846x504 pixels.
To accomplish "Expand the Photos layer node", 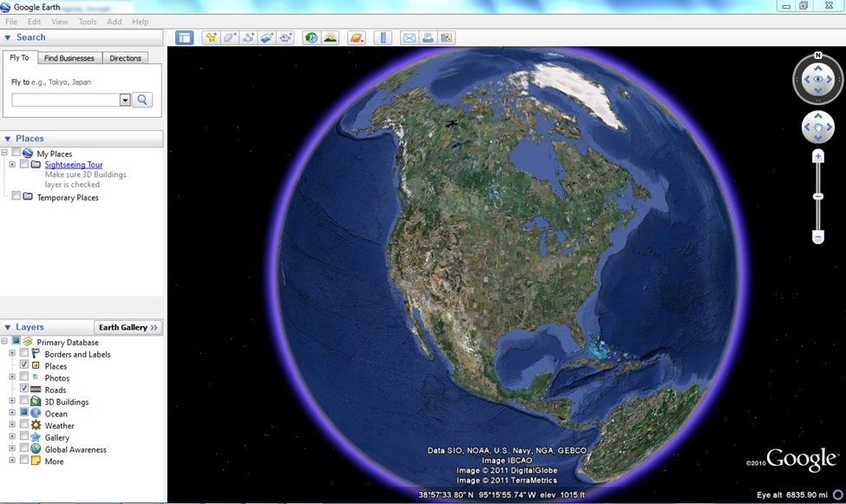I will (x=12, y=377).
